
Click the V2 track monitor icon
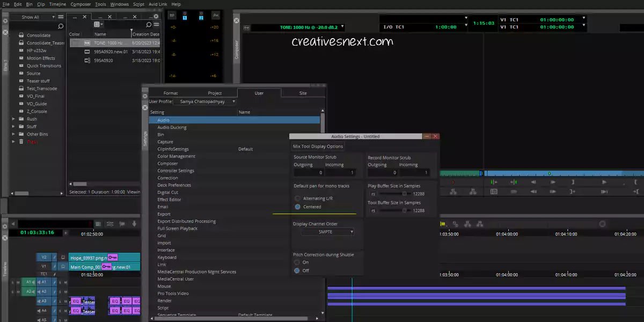click(x=62, y=258)
